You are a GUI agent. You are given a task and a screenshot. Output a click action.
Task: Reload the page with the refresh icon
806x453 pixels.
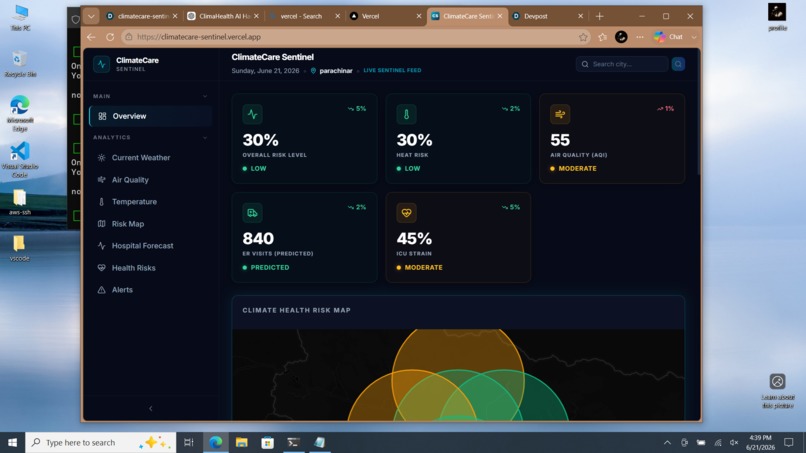(110, 37)
